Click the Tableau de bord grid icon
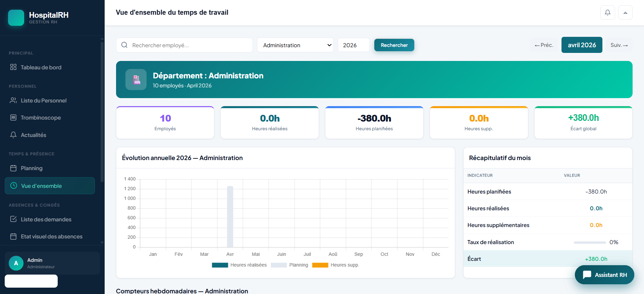The image size is (644, 294). coord(13,67)
